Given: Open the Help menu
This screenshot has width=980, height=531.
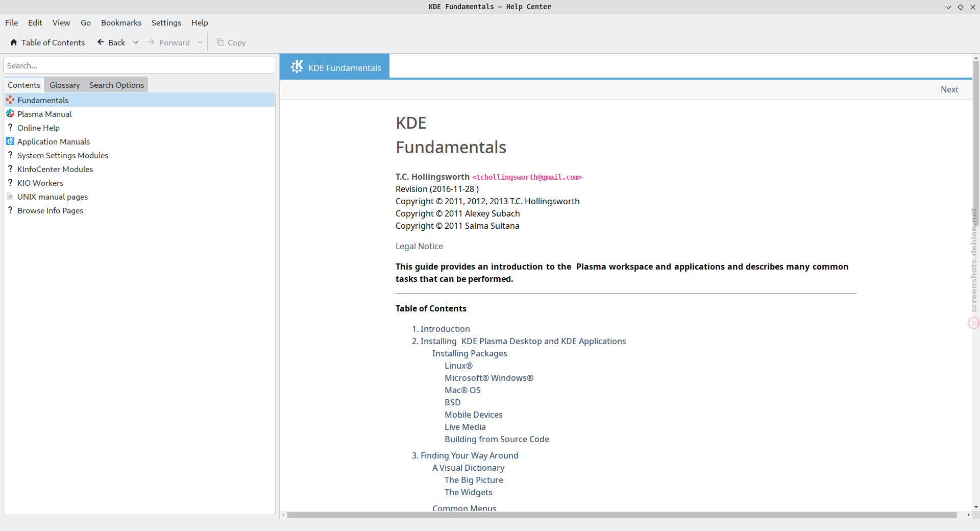Looking at the screenshot, I should point(200,22).
